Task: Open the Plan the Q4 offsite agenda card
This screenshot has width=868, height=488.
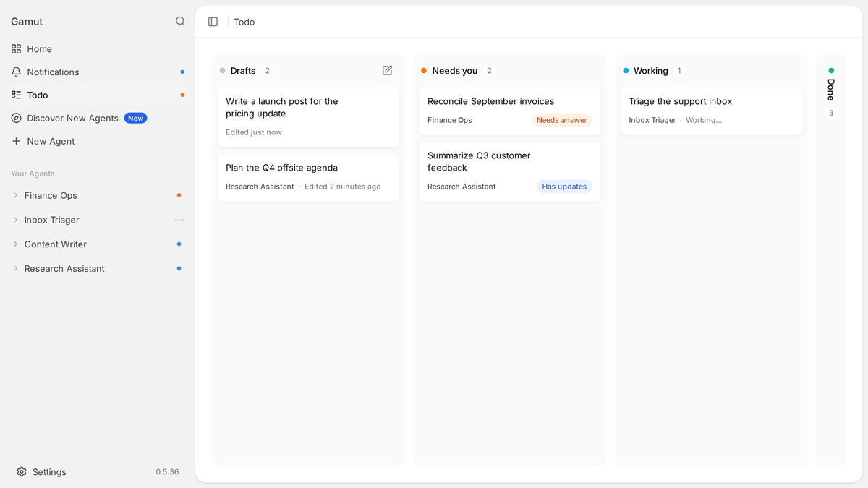Action: (308, 177)
